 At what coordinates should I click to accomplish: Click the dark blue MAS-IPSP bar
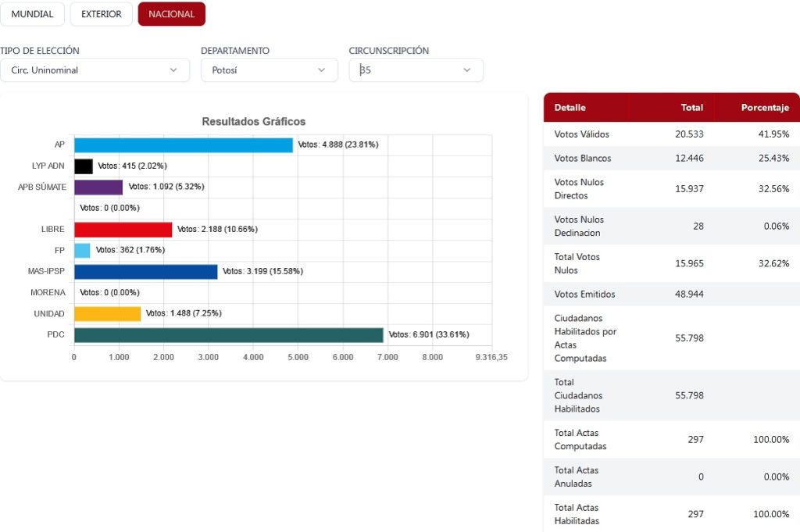pyautogui.click(x=145, y=272)
